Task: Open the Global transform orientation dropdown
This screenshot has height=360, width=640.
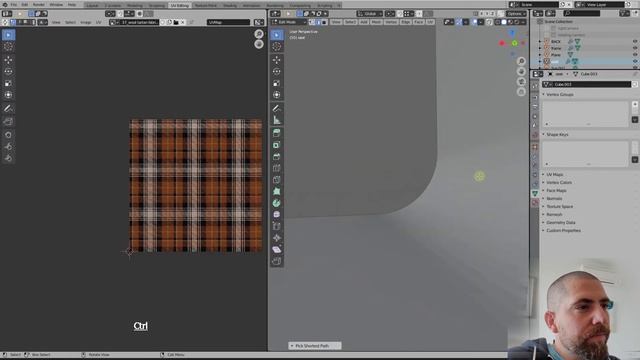Action: click(x=369, y=13)
